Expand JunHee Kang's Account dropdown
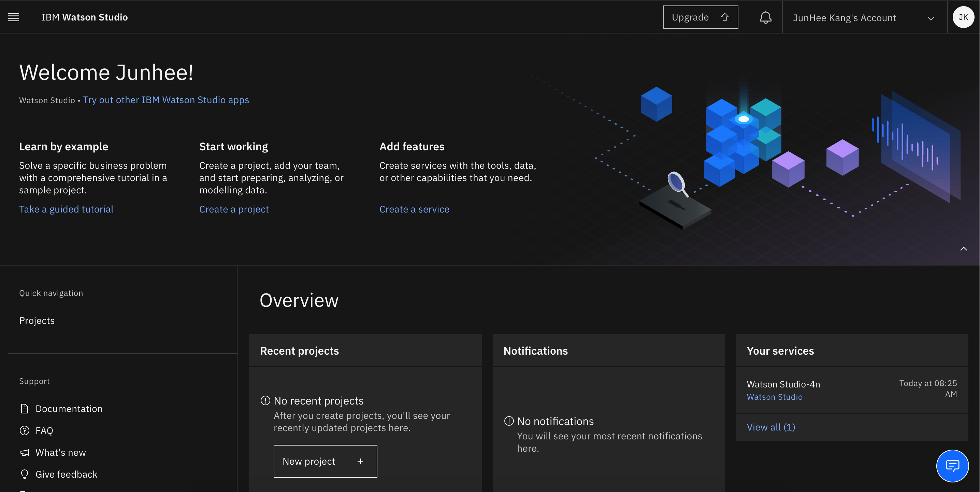The width and height of the screenshot is (980, 492). (x=931, y=18)
